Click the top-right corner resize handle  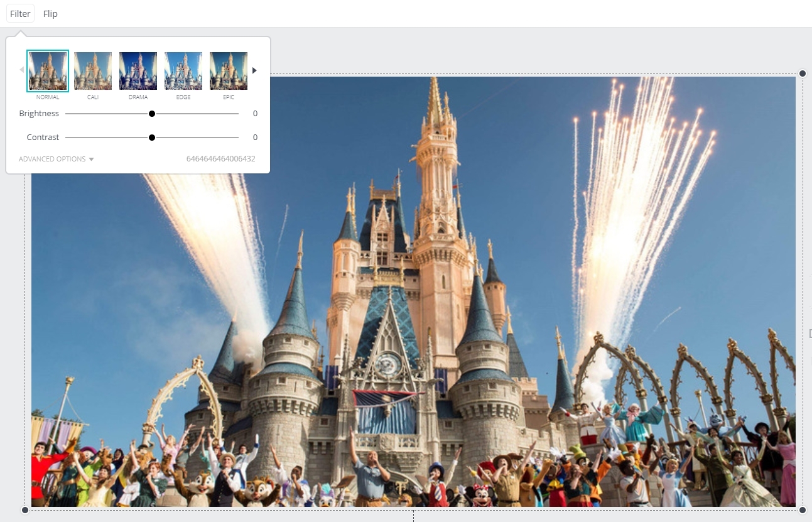802,73
